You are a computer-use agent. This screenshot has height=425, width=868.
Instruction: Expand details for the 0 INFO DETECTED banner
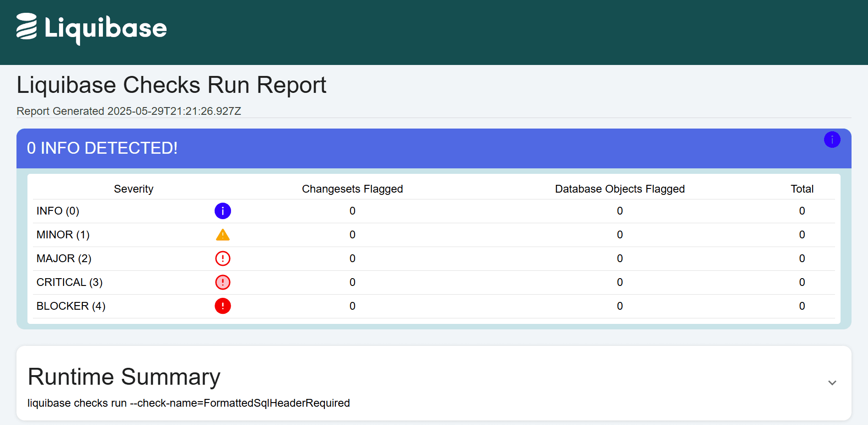832,140
